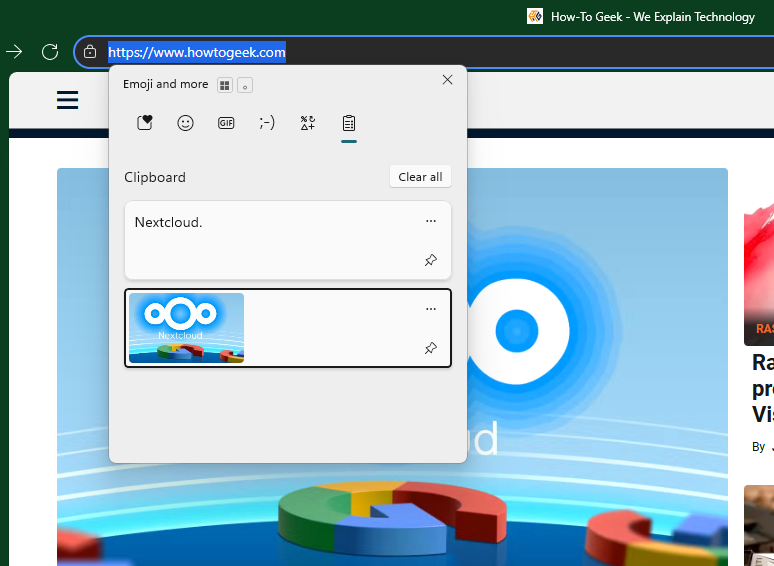Open the GIF section
Screen dimensions: 774x566
[226, 123]
